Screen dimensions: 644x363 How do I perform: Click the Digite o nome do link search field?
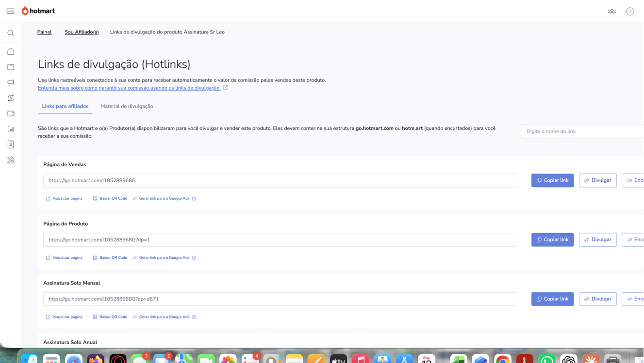tap(582, 131)
